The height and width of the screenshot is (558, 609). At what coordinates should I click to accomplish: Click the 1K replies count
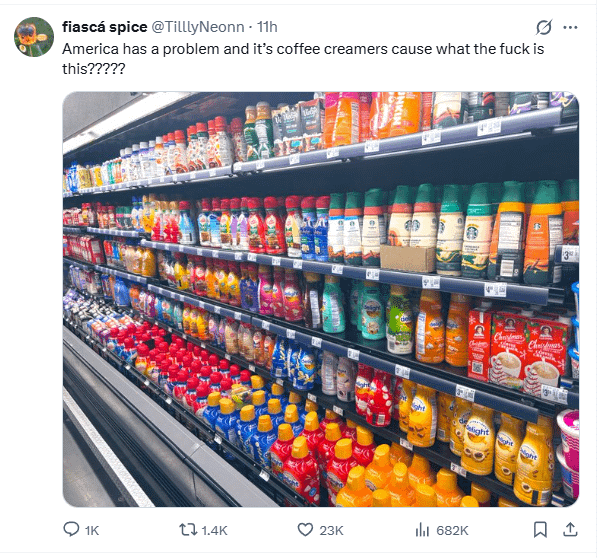click(x=93, y=530)
